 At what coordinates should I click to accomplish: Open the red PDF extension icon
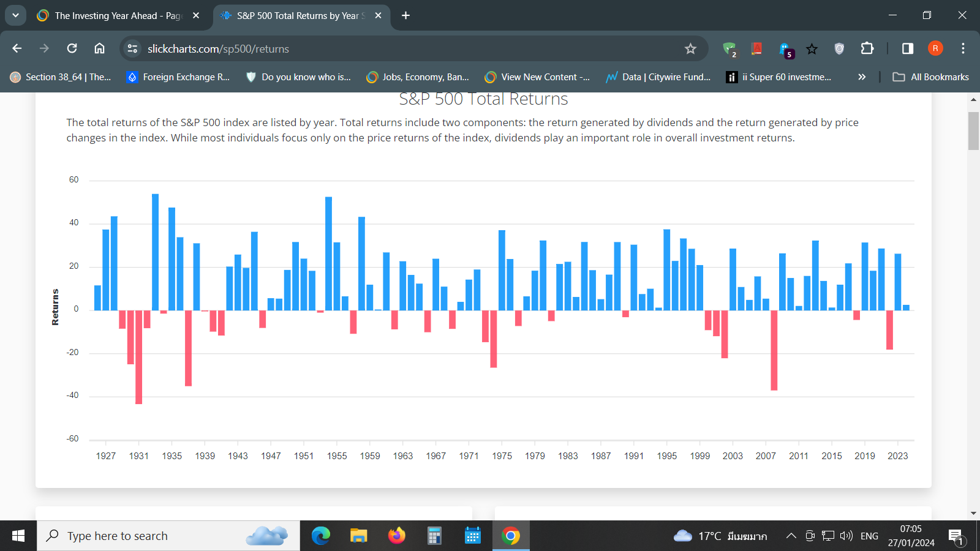(757, 48)
